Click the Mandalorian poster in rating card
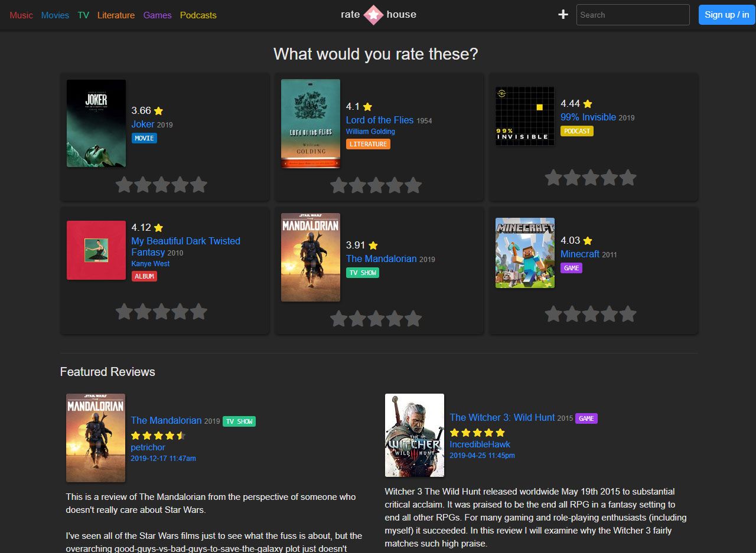Viewport: 756px width, 553px height. point(311,257)
